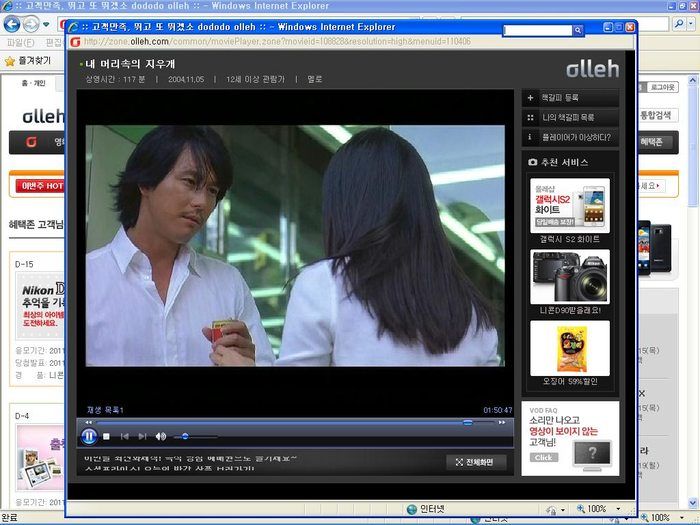Skip to the next track in player

pos(142,436)
